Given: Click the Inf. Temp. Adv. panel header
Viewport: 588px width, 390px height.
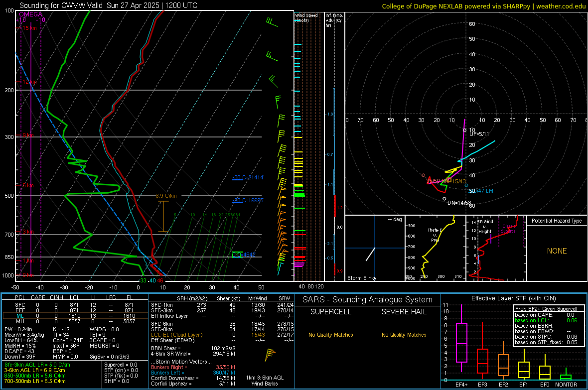Looking at the screenshot, I should [x=334, y=20].
